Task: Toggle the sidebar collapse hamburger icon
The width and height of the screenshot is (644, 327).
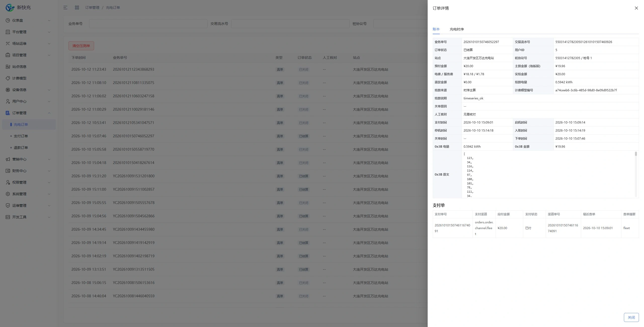Action: pos(65,8)
